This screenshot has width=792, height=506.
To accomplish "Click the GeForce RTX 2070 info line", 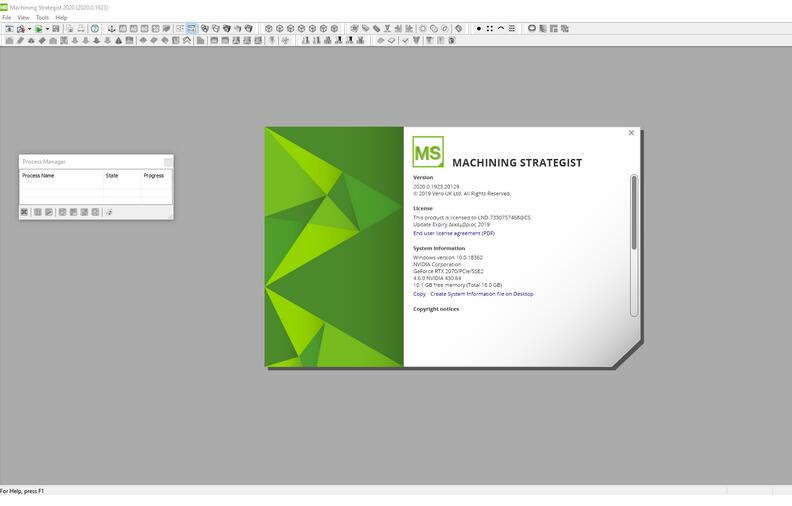I will click(448, 271).
